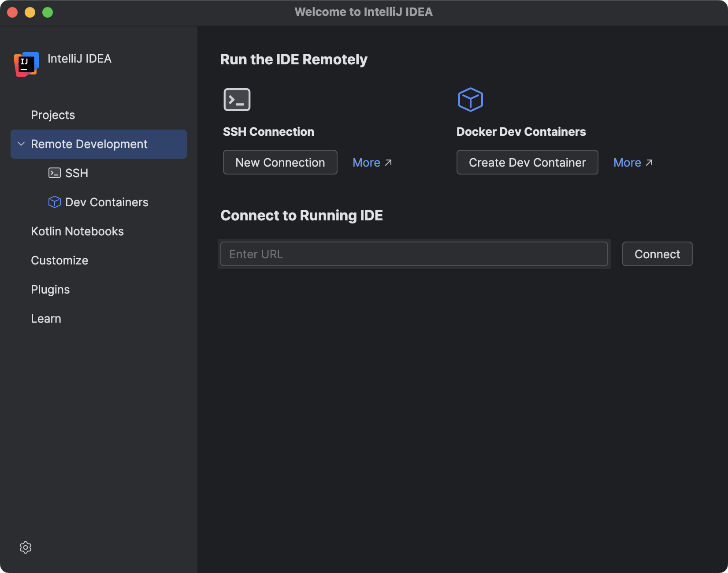Open the SSH sidebar item
Viewport: 728px width, 573px height.
point(77,173)
